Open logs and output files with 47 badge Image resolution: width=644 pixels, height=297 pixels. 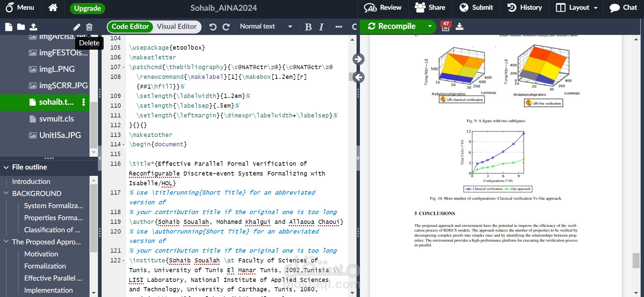(446, 26)
